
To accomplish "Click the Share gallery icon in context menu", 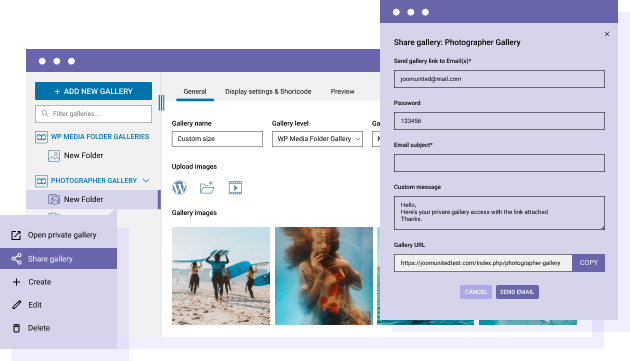I will (16, 259).
